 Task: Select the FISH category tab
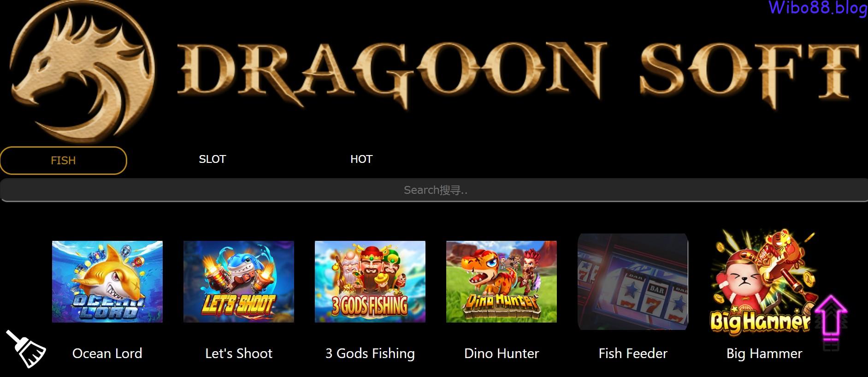pos(63,161)
